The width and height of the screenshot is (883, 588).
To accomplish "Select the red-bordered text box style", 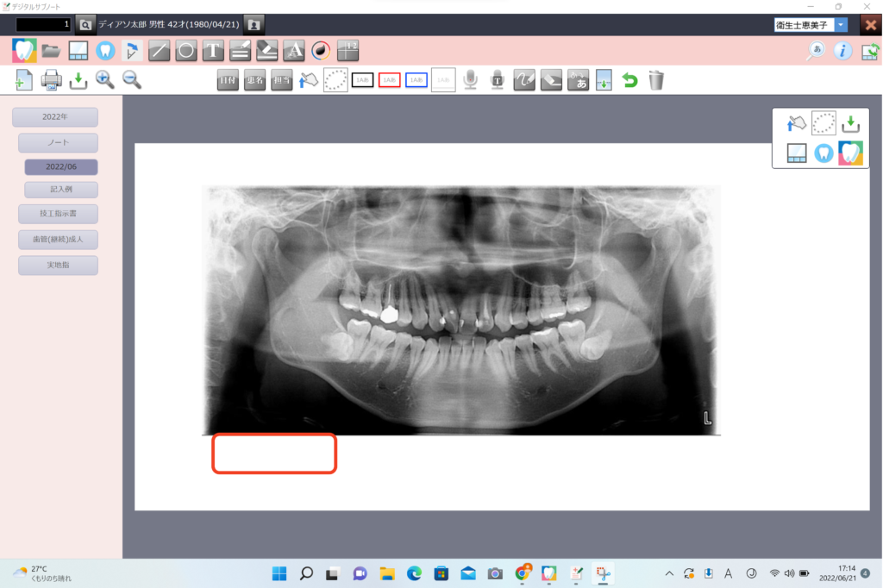I will [390, 80].
